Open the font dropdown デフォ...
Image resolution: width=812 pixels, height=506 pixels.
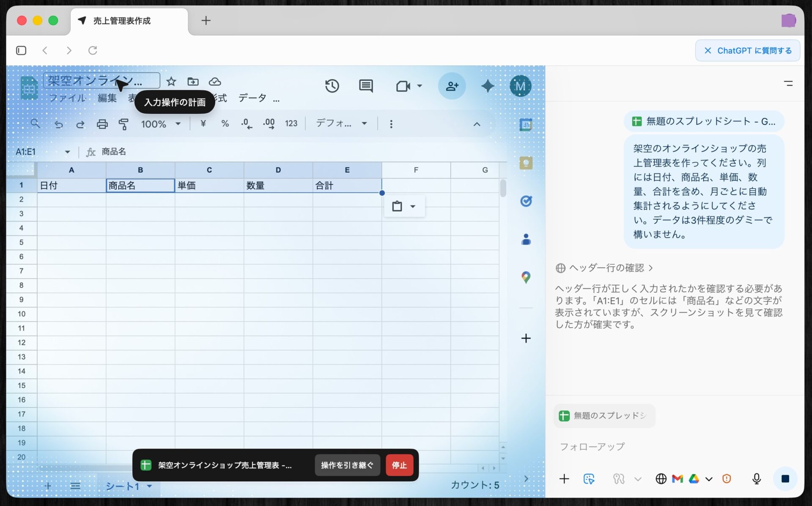(x=341, y=123)
